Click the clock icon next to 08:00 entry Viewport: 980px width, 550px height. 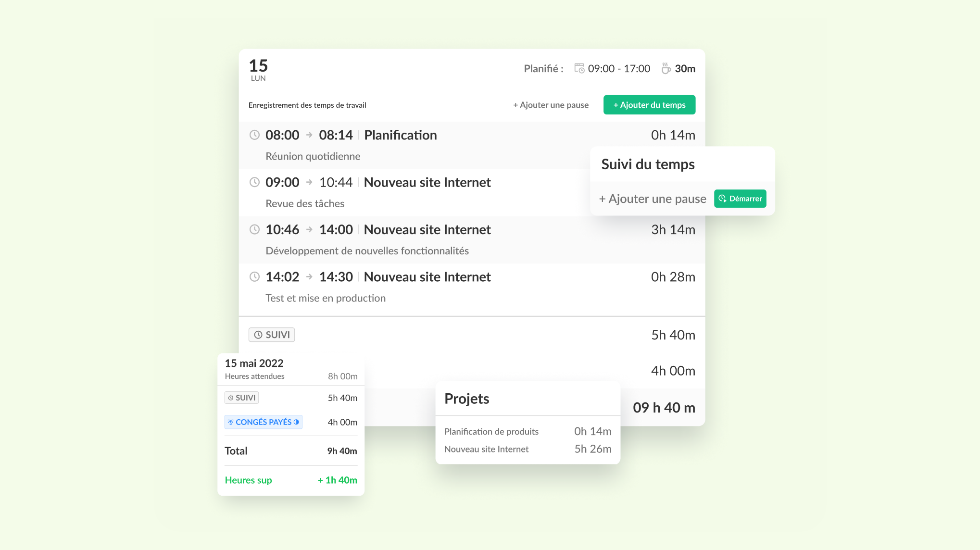pos(254,134)
